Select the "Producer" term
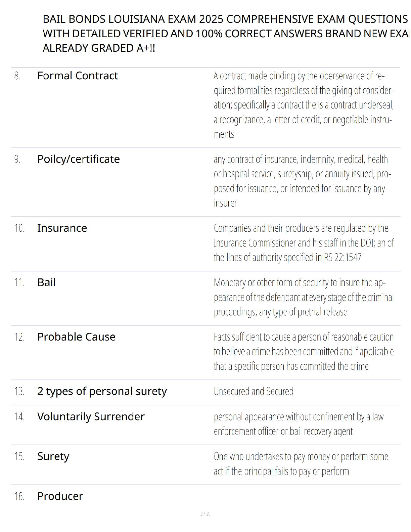This screenshot has height=532, width=411. click(60, 496)
